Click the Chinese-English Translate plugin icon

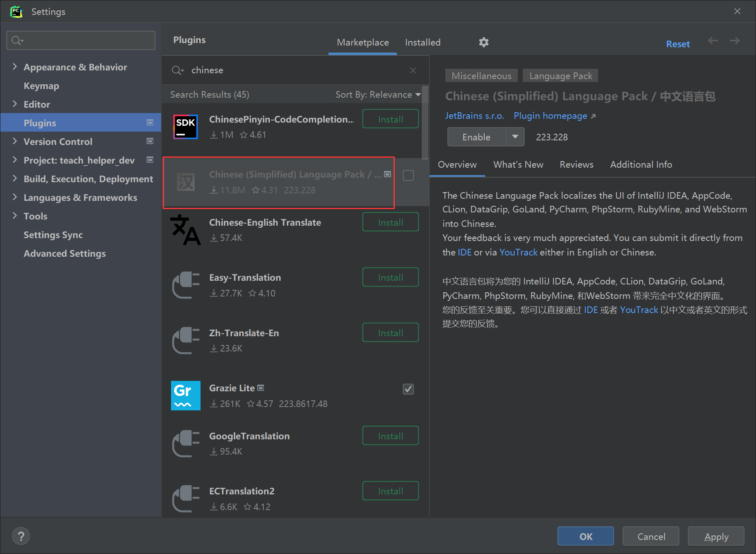click(x=185, y=230)
